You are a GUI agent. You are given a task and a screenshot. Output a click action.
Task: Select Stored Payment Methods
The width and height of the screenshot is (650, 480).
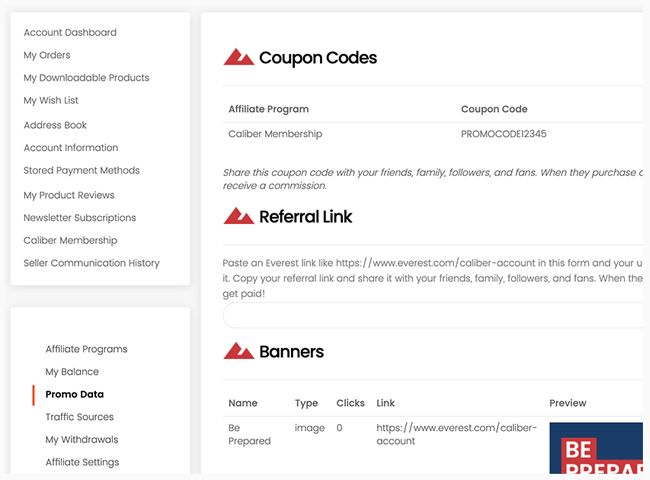82,170
